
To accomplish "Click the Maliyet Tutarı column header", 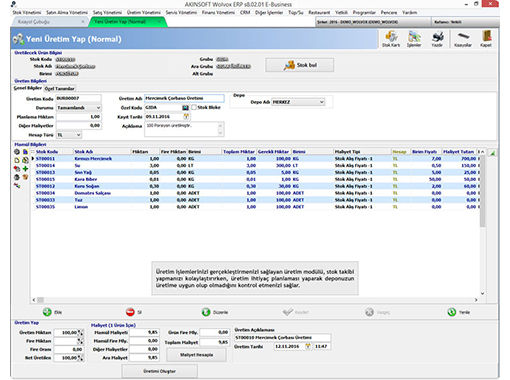I will [x=459, y=152].
